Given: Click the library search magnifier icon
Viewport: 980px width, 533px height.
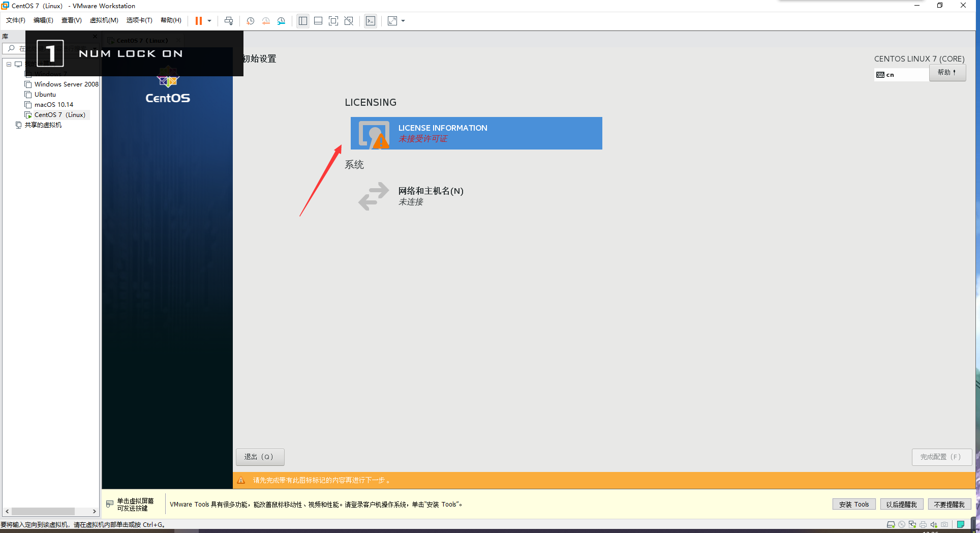Looking at the screenshot, I should (x=11, y=48).
